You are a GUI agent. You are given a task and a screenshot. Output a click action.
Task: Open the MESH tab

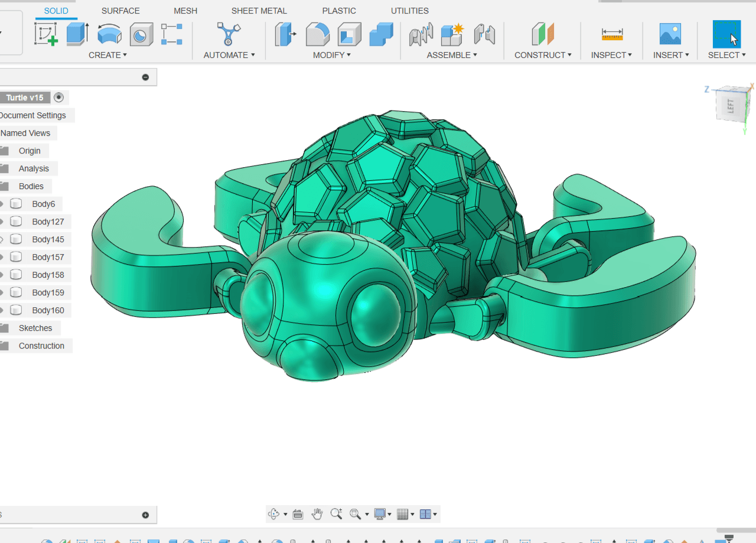[185, 11]
